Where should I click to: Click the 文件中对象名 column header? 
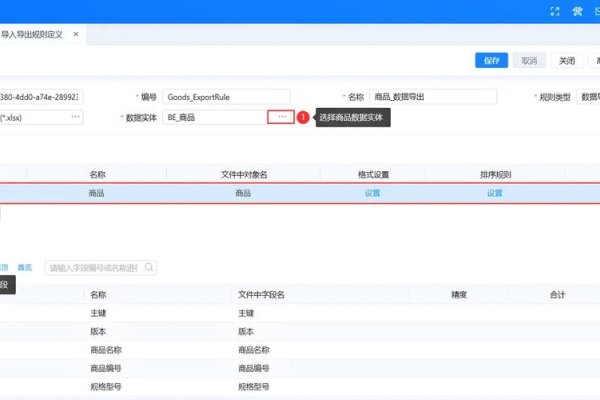244,175
